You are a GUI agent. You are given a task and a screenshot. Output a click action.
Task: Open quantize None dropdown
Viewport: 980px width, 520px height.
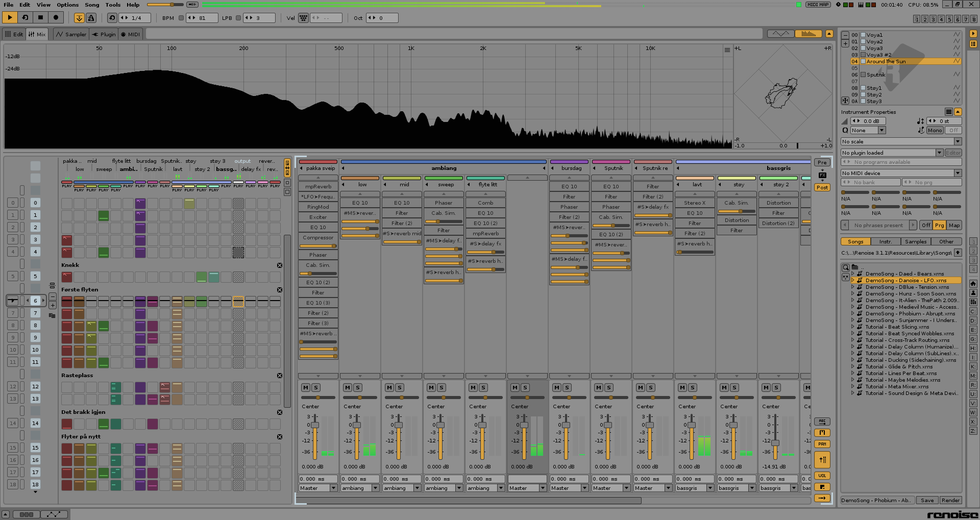pyautogui.click(x=867, y=131)
